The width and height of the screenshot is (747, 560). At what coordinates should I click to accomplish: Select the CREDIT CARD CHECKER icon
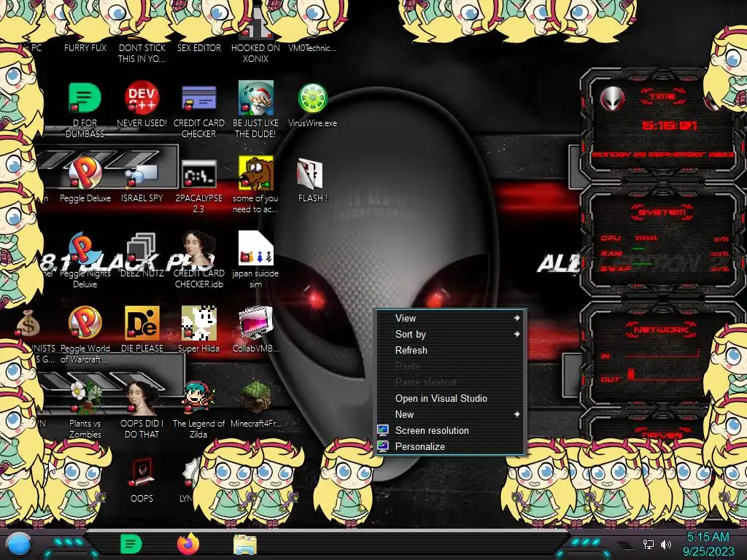(198, 98)
